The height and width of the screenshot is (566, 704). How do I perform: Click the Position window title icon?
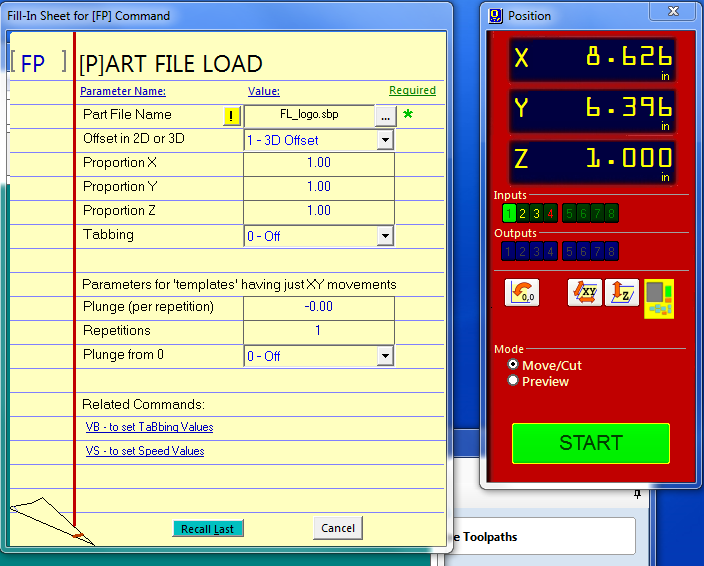(x=495, y=16)
